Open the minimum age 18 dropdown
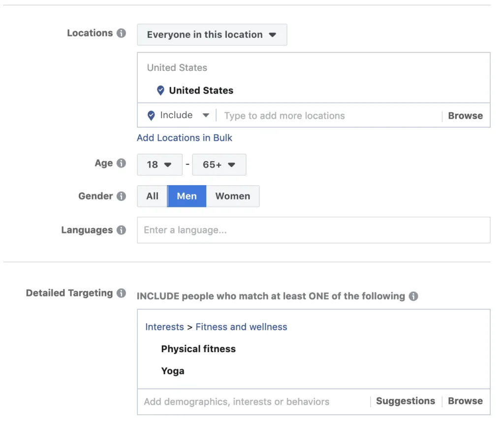 (x=160, y=164)
